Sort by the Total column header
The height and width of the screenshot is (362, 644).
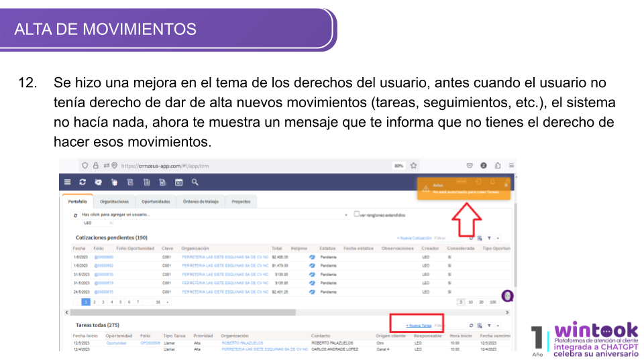277,248
